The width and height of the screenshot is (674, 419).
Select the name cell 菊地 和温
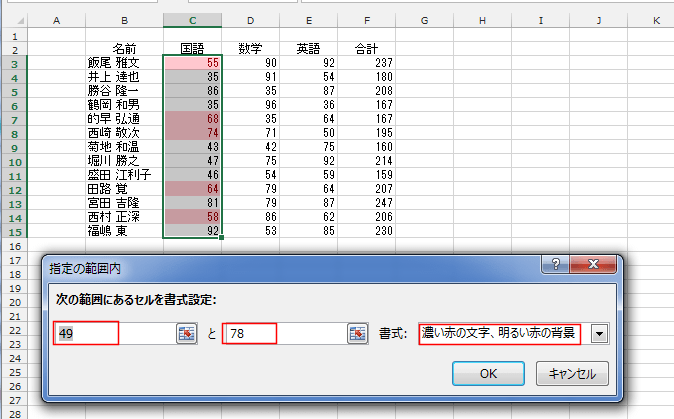click(x=124, y=147)
